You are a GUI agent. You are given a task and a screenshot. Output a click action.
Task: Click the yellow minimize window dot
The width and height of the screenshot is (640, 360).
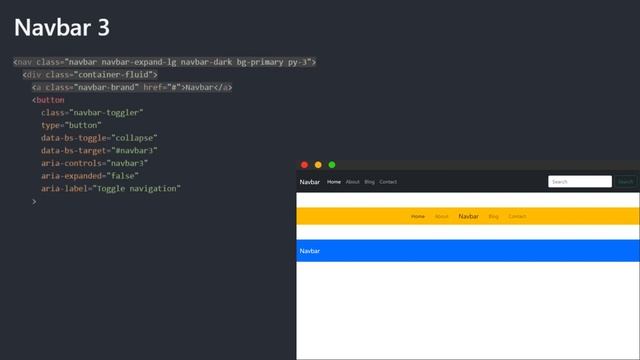click(x=318, y=165)
